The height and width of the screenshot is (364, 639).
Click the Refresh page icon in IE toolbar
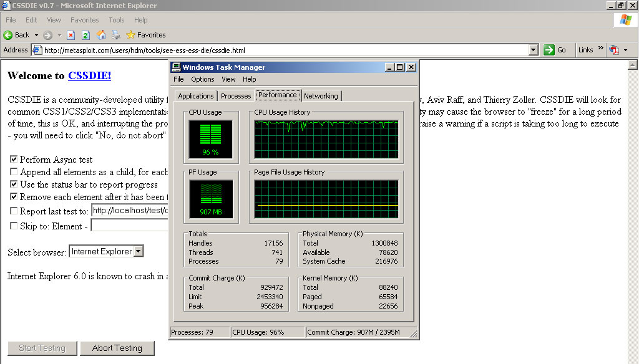pyautogui.click(x=85, y=35)
